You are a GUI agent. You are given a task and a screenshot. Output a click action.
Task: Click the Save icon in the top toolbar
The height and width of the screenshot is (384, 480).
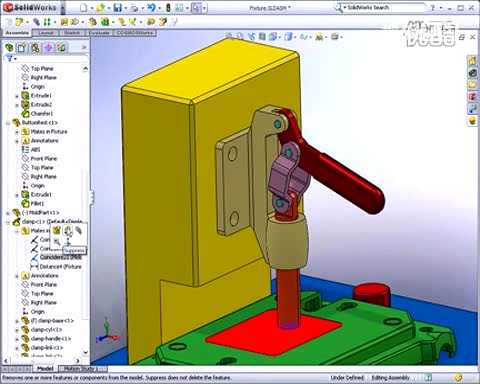click(x=118, y=8)
